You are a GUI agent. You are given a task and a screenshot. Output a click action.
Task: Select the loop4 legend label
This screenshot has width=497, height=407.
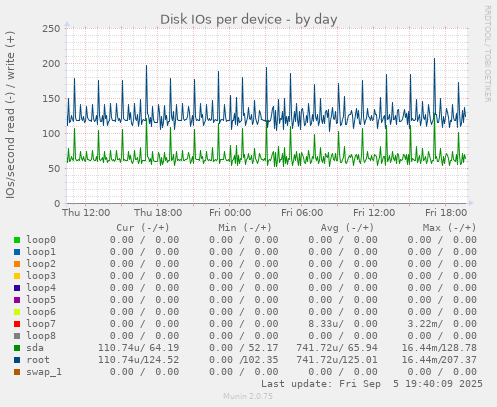tap(41, 288)
